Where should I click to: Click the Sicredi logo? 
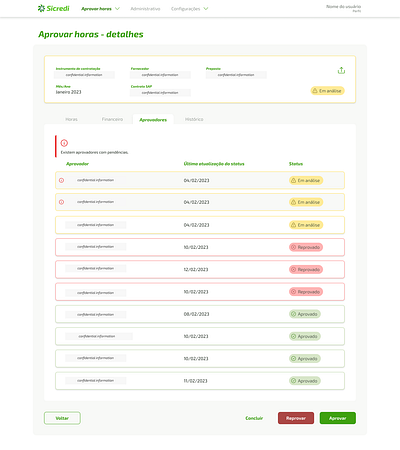(54, 8)
